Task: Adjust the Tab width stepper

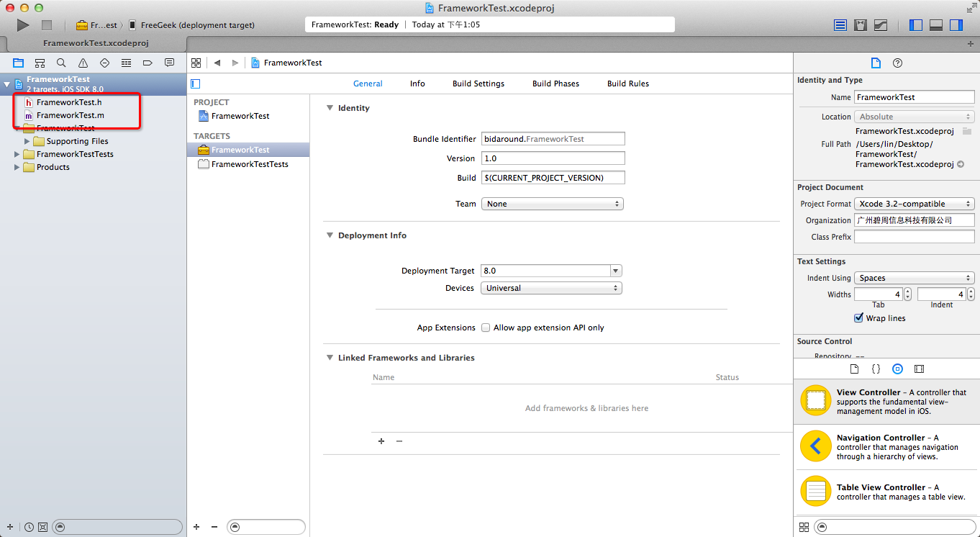Action: point(907,294)
